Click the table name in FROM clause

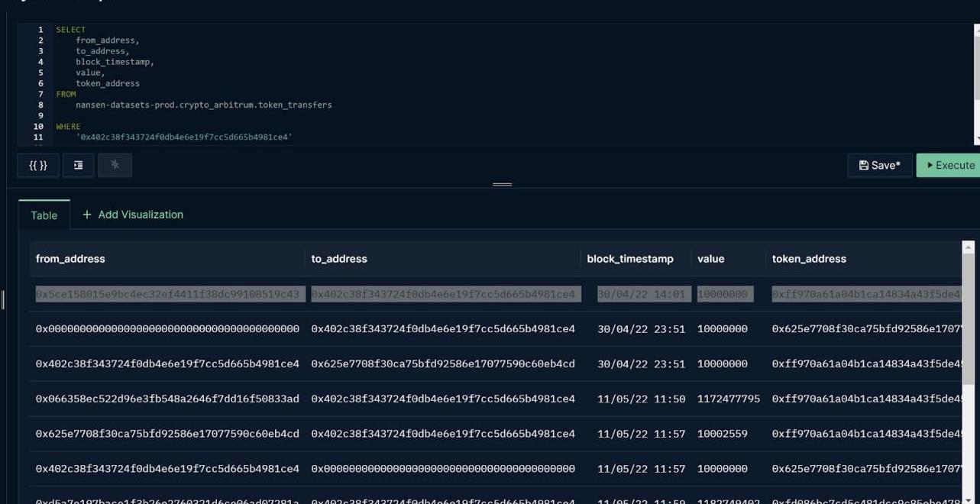(x=203, y=105)
